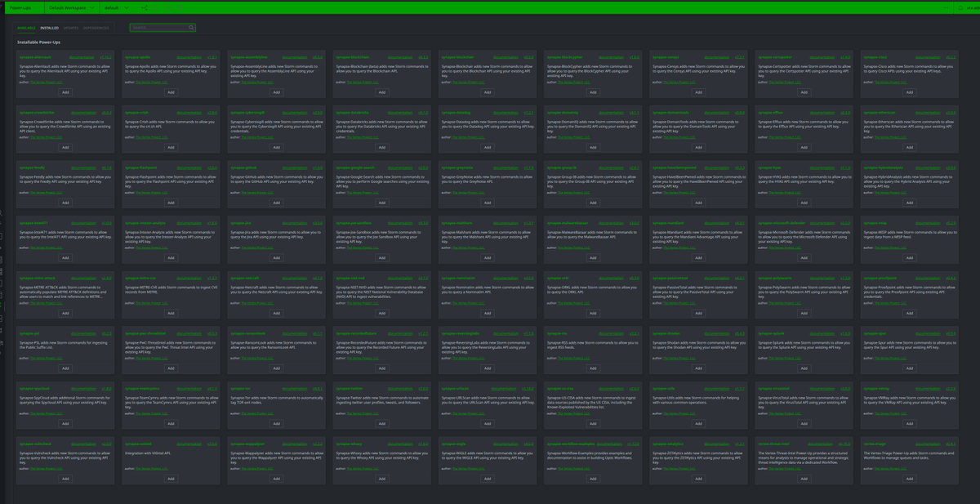The width and height of the screenshot is (980, 504).
Task: Switch to the UPDATES tab
Action: coord(71,28)
